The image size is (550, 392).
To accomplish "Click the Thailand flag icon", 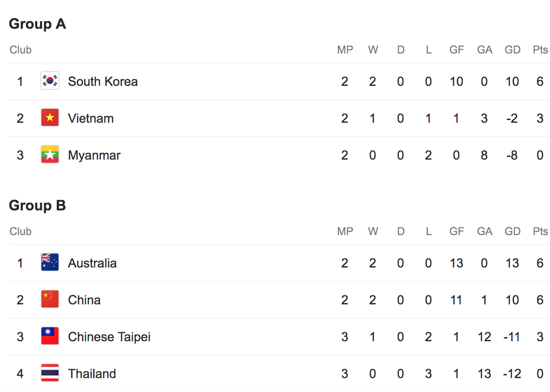I will 50,373.
